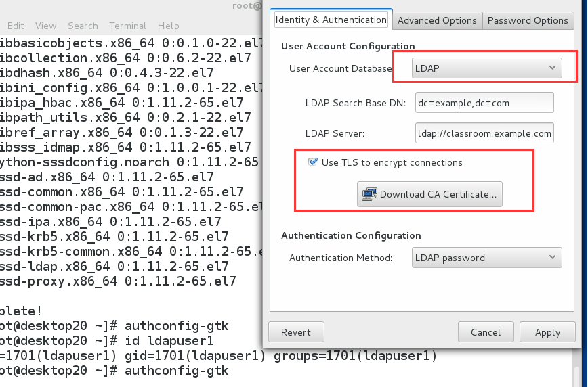Open the terminal Help menu
Viewport: 588px width, 387px height.
[169, 26]
